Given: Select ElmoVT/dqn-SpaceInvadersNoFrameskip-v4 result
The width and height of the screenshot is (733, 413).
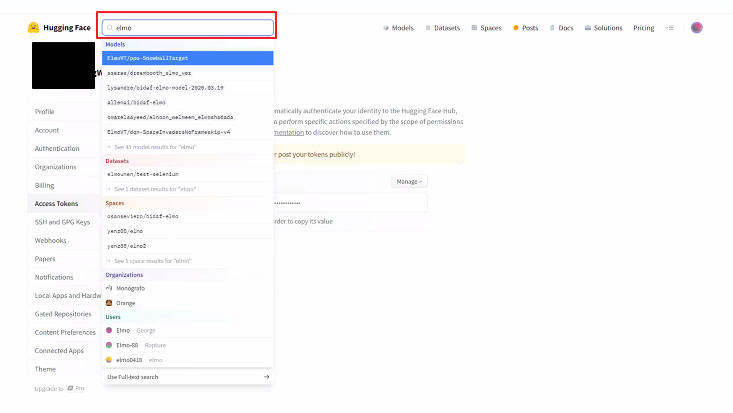Looking at the screenshot, I should pyautogui.click(x=188, y=132).
